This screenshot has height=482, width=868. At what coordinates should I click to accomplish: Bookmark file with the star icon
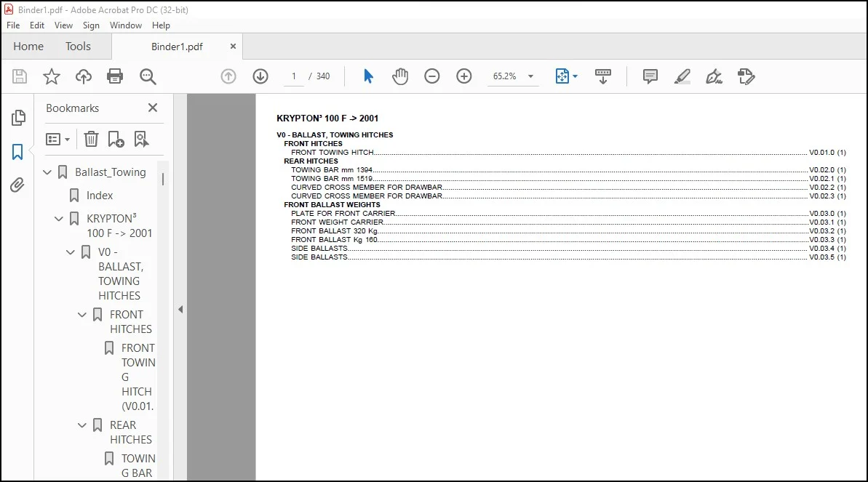(52, 76)
